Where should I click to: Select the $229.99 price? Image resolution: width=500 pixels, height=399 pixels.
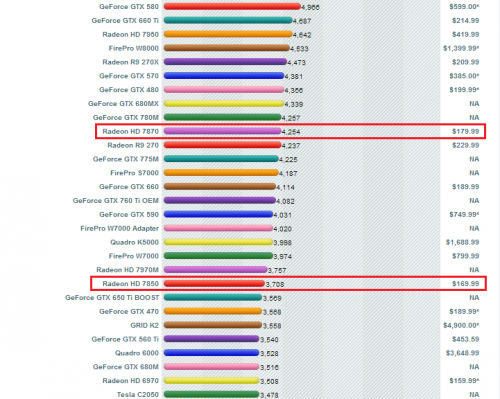pos(465,145)
